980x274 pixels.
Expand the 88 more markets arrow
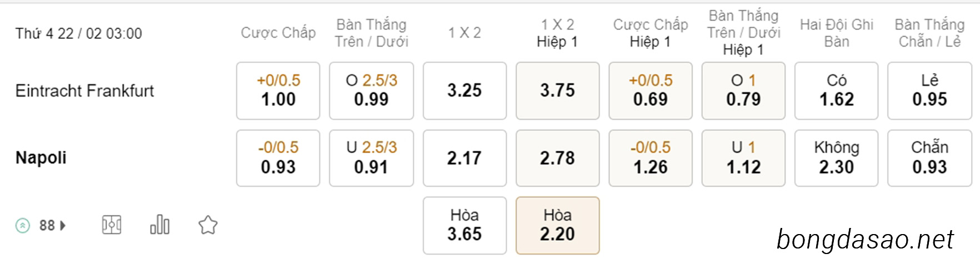pyautogui.click(x=63, y=226)
